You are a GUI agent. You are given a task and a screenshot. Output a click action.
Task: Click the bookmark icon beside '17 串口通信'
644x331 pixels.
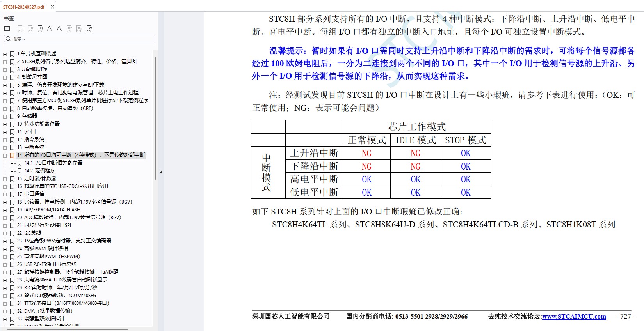[12, 194]
